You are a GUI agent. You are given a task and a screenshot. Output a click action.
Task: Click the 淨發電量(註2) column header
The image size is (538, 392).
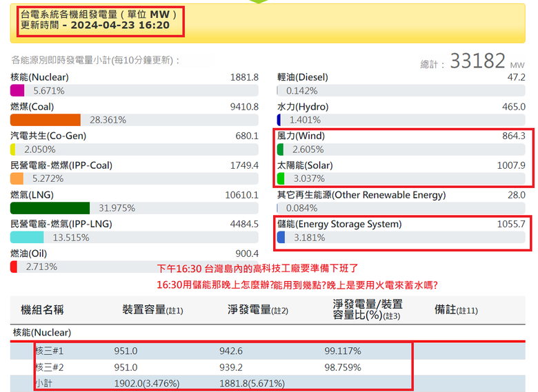click(x=258, y=309)
